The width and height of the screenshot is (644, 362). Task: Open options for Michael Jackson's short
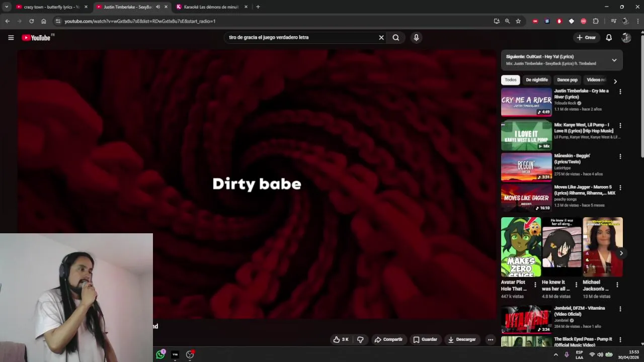[617, 285]
